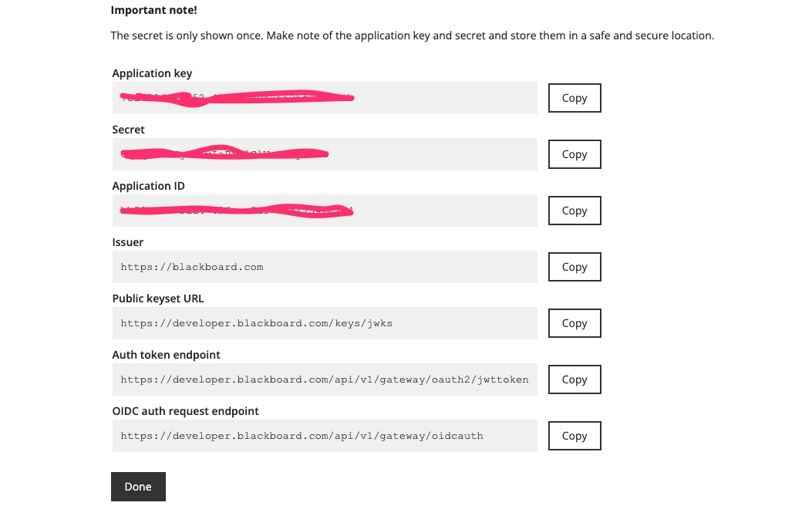Image resolution: width=812 pixels, height=516 pixels.
Task: Click the "Important note!" heading
Action: (x=154, y=10)
